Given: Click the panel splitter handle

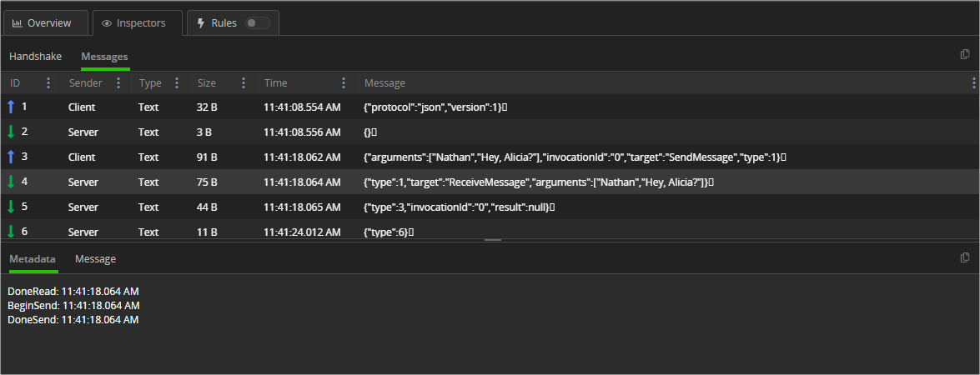Looking at the screenshot, I should coord(492,240).
